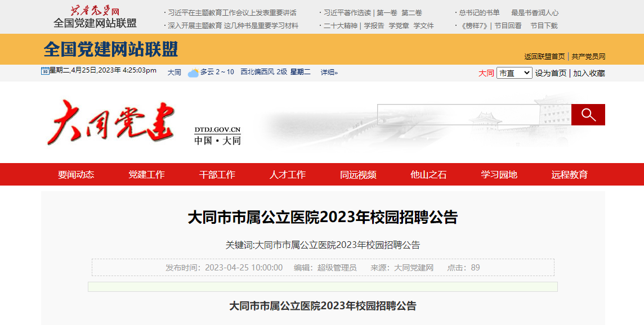
Task: Open the 党建工作 navigation tab
Action: 146,174
